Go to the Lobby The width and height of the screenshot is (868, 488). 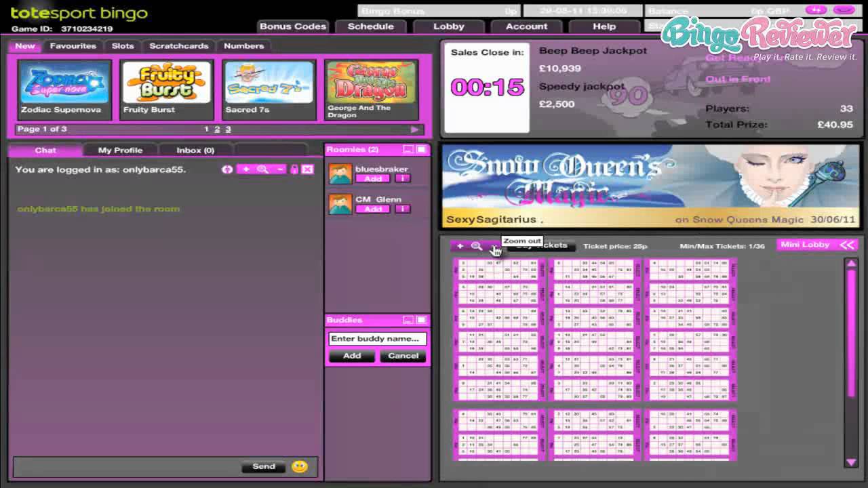click(449, 26)
